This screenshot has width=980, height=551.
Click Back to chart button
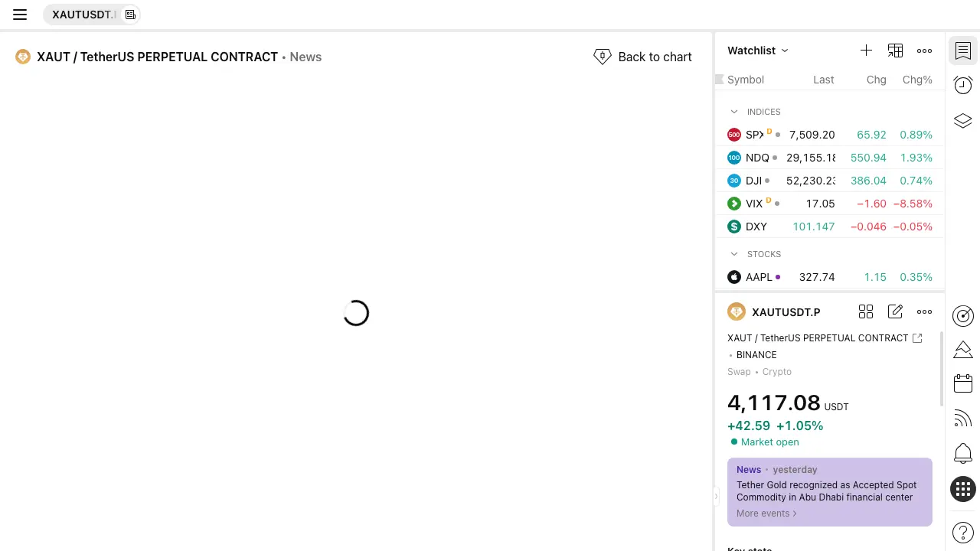point(643,57)
